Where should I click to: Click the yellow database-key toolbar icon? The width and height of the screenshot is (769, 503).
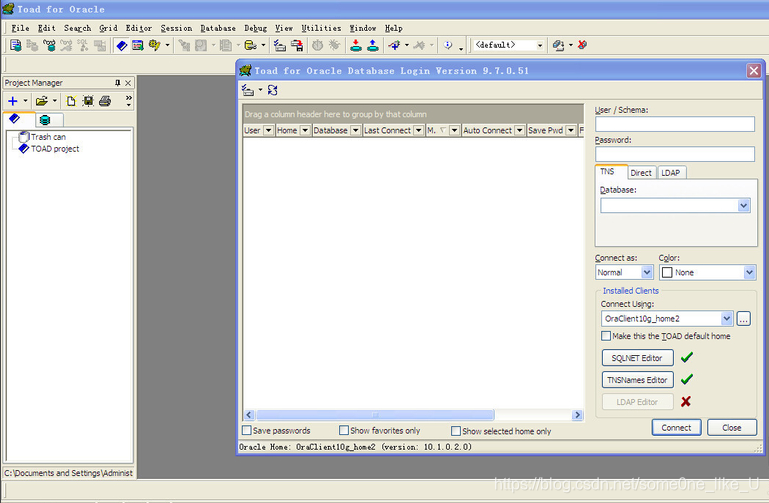(x=251, y=46)
